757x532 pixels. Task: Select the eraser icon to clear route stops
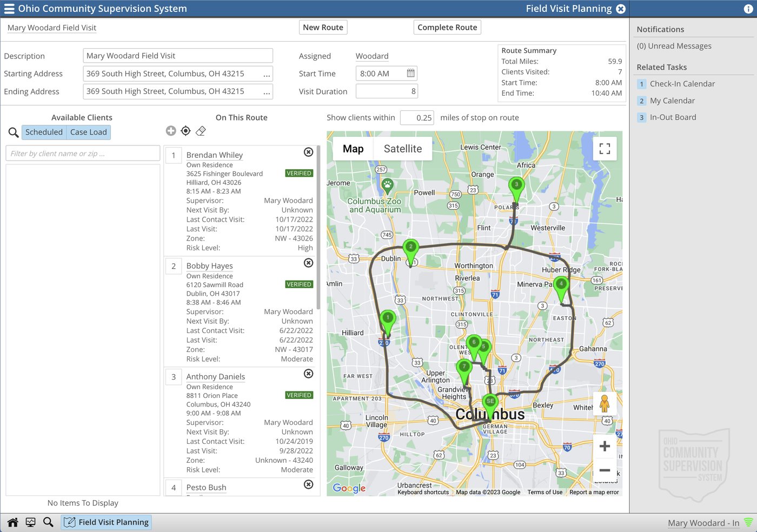click(x=201, y=130)
